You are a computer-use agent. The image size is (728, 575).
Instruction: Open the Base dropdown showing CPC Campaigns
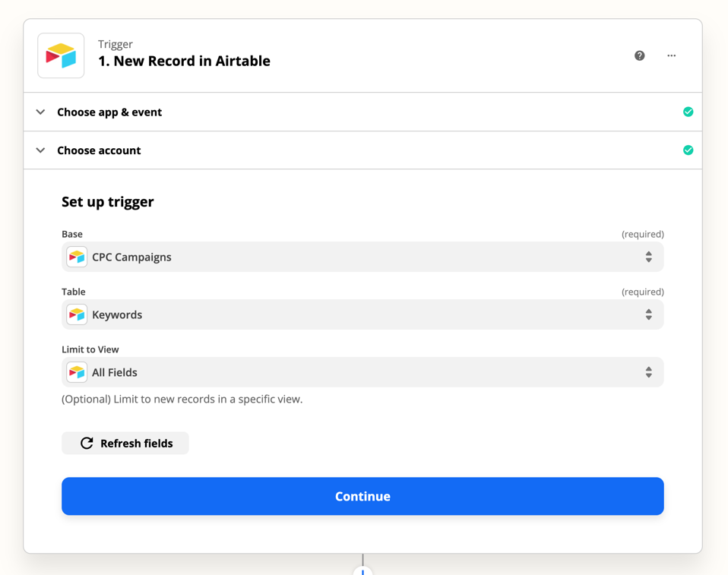point(362,257)
